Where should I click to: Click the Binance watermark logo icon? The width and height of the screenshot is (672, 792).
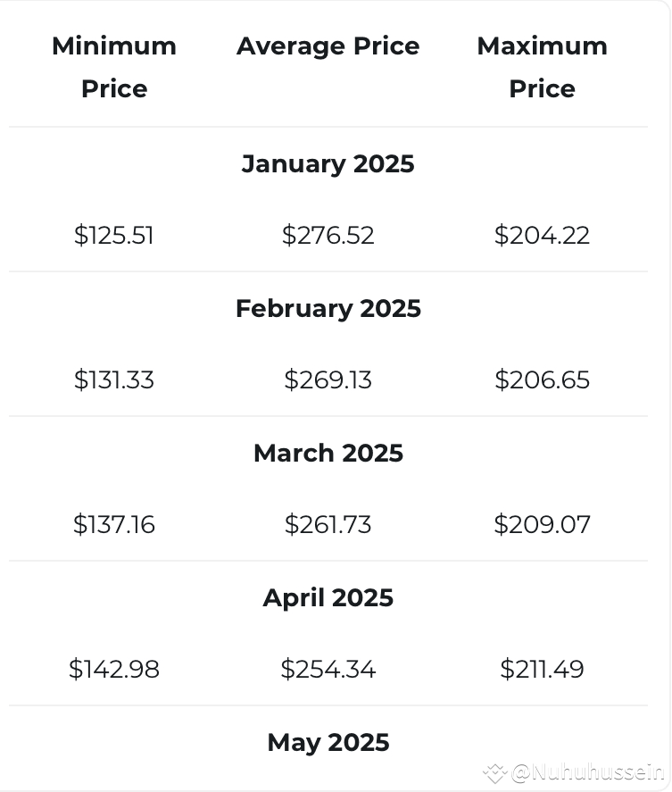(494, 773)
